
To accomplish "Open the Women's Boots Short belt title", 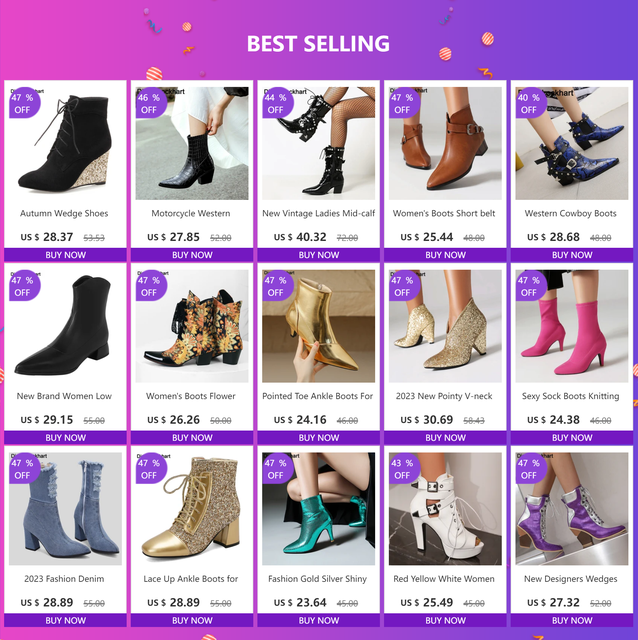I will [444, 213].
